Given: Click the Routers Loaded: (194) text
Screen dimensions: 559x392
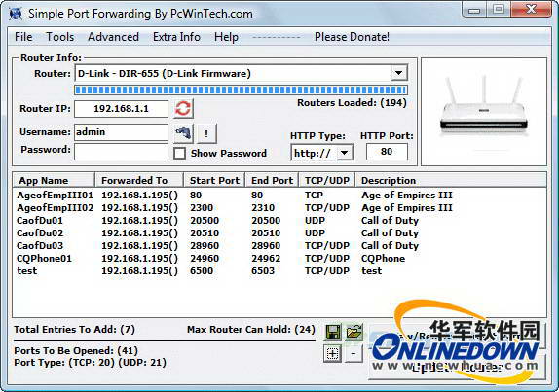Looking at the screenshot, I should pos(352,103).
